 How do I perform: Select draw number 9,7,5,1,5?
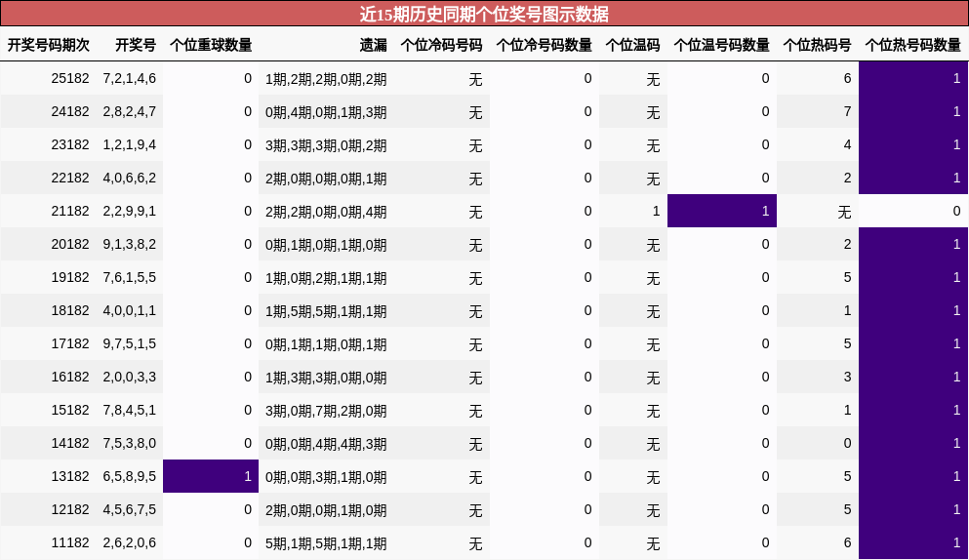(129, 343)
